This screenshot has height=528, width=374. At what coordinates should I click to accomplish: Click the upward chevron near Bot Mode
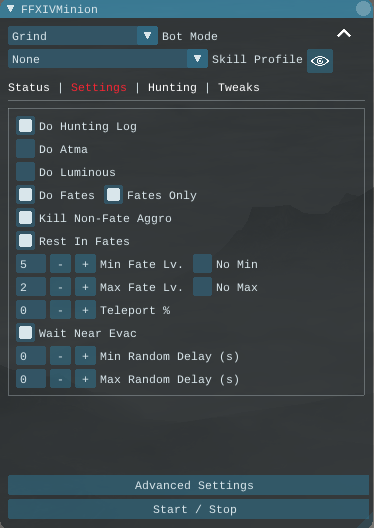[x=344, y=34]
